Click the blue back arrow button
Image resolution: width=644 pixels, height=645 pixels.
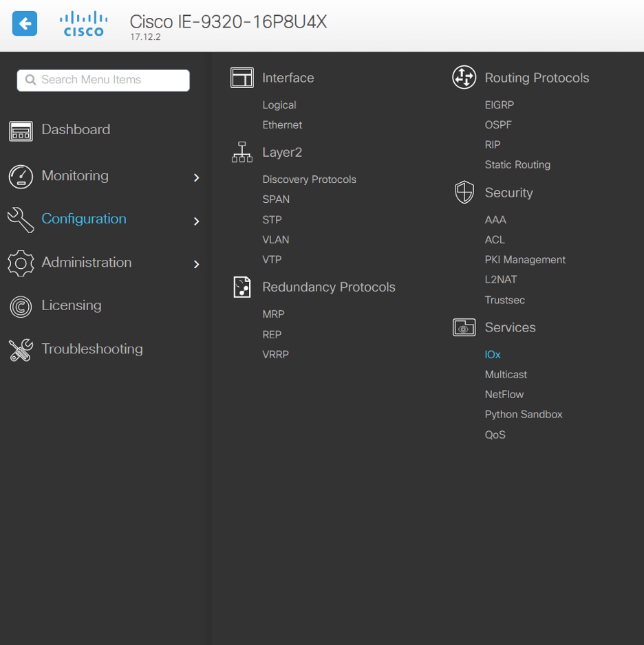pos(25,23)
